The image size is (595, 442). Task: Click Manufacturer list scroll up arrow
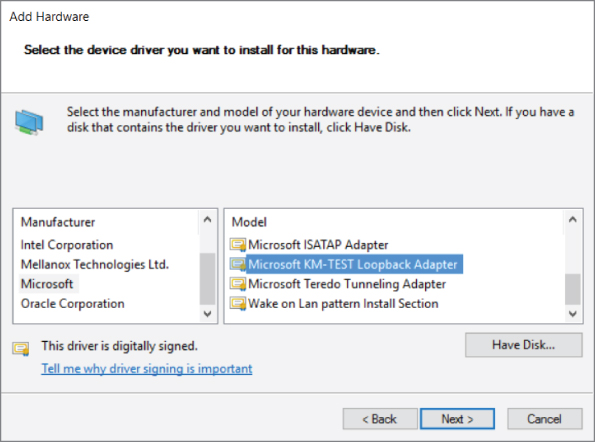[x=208, y=219]
